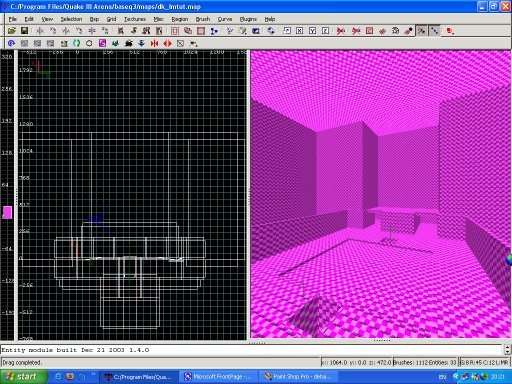Click the Select Complete Tall icon
512x384 pixels.
pyautogui.click(x=120, y=31)
